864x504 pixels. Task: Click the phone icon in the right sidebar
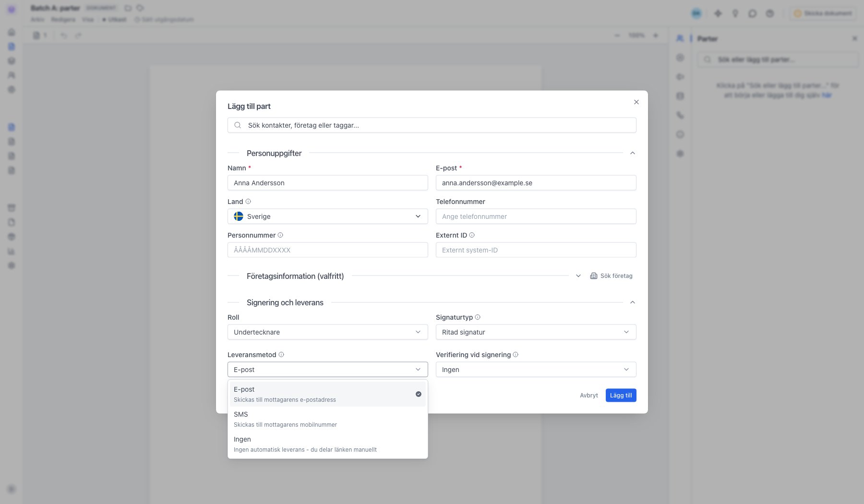tap(680, 115)
